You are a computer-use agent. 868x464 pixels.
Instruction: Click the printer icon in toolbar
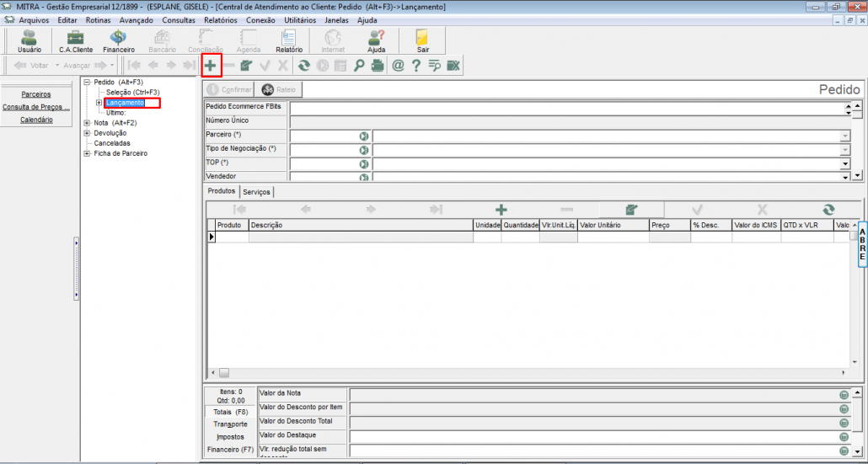click(x=378, y=65)
